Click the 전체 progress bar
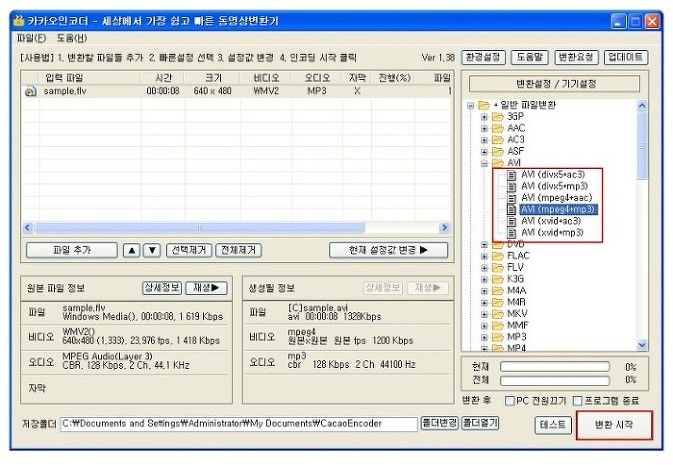The height and width of the screenshot is (465, 673). [x=555, y=380]
